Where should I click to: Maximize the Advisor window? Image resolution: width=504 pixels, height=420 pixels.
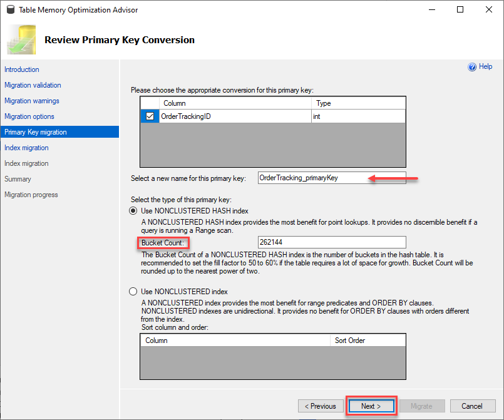tap(460, 9)
